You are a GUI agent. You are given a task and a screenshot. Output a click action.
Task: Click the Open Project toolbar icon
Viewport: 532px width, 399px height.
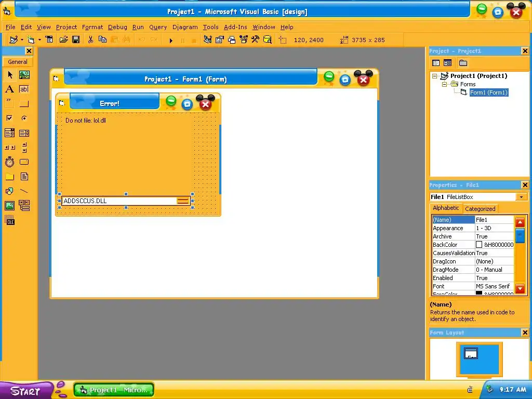pyautogui.click(x=63, y=39)
